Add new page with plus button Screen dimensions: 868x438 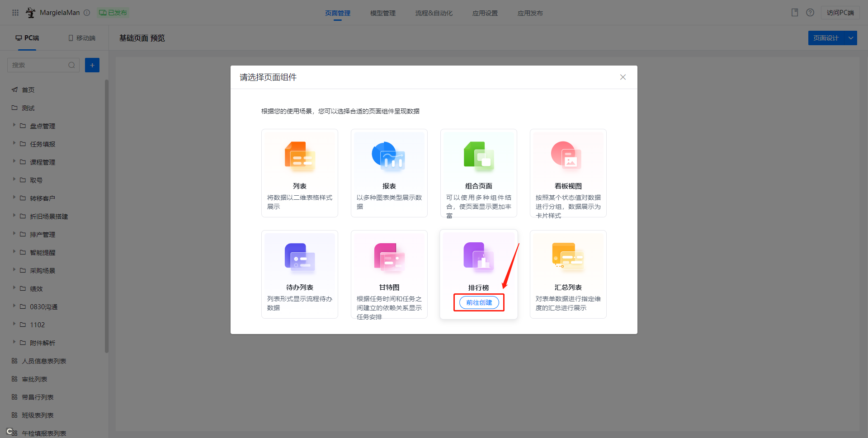[x=92, y=65]
